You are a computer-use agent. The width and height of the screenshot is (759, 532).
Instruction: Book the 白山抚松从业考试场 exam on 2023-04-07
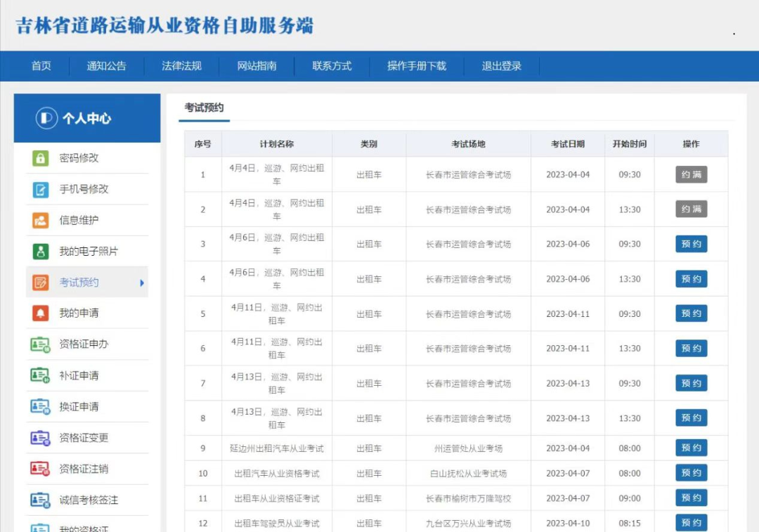tap(691, 473)
